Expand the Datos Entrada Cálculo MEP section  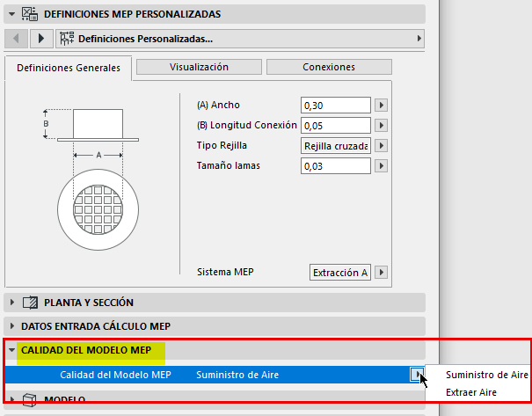click(x=12, y=326)
